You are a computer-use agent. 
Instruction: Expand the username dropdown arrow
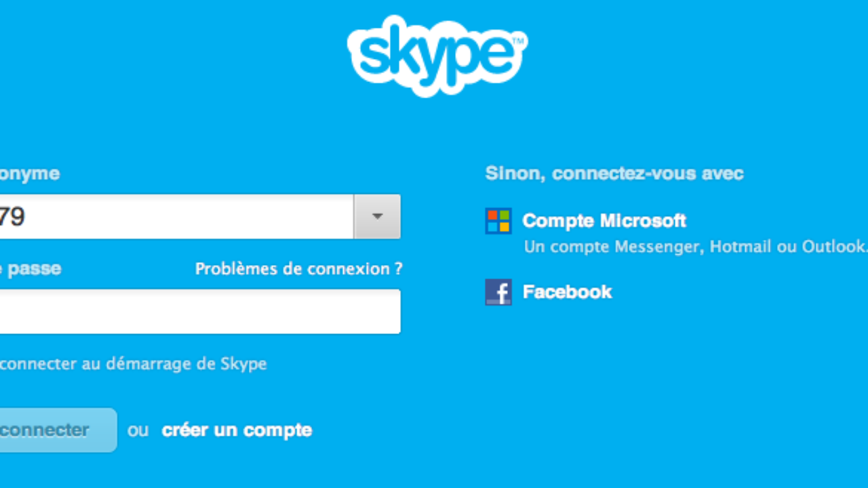point(377,217)
